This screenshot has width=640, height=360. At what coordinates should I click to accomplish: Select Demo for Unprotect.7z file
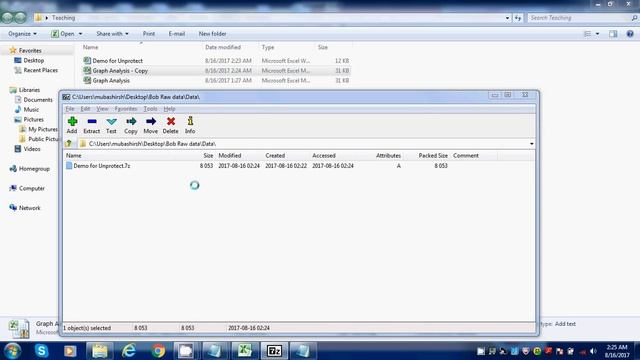[x=102, y=166]
